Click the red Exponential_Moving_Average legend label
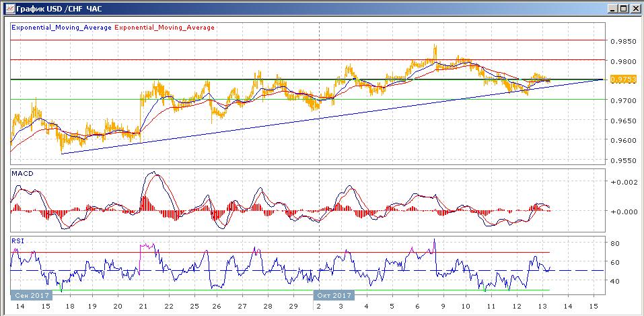Viewport: 644px width, 316px height. [164, 28]
